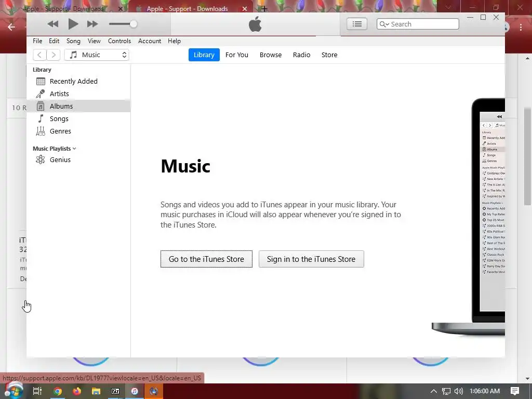The image size is (532, 399).
Task: Switch to the For You tab
Action: click(237, 55)
